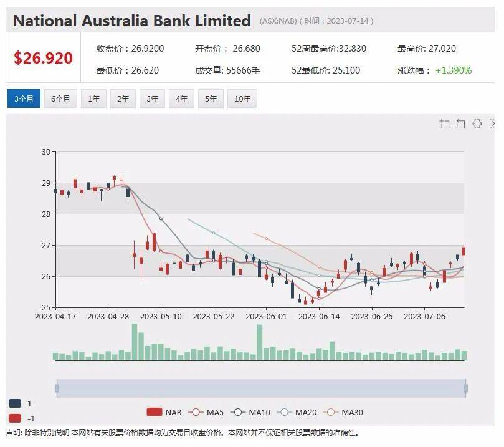Disable the MA20 line via the legend
504x447 pixels.
tap(294, 412)
